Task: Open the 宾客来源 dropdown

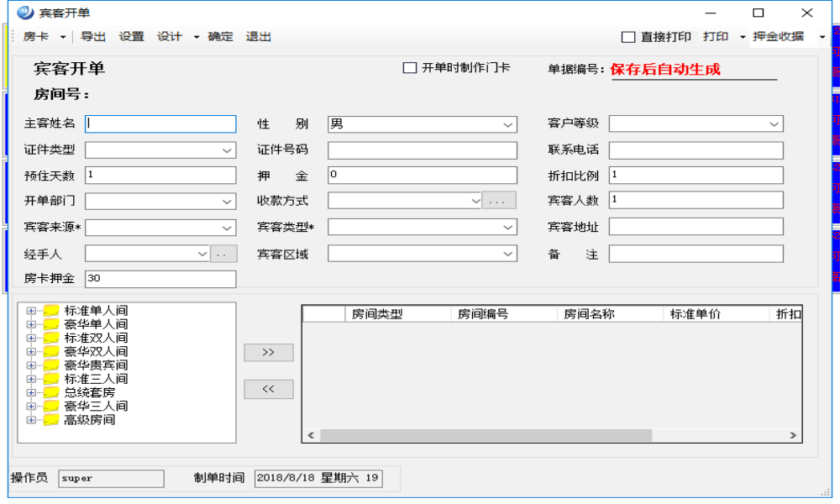Action: point(227,228)
